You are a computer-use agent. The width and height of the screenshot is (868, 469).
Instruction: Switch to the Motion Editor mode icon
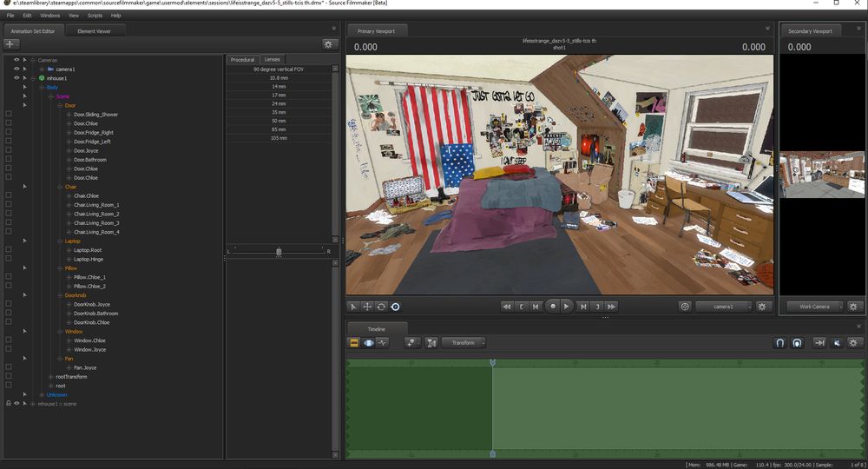[368, 343]
